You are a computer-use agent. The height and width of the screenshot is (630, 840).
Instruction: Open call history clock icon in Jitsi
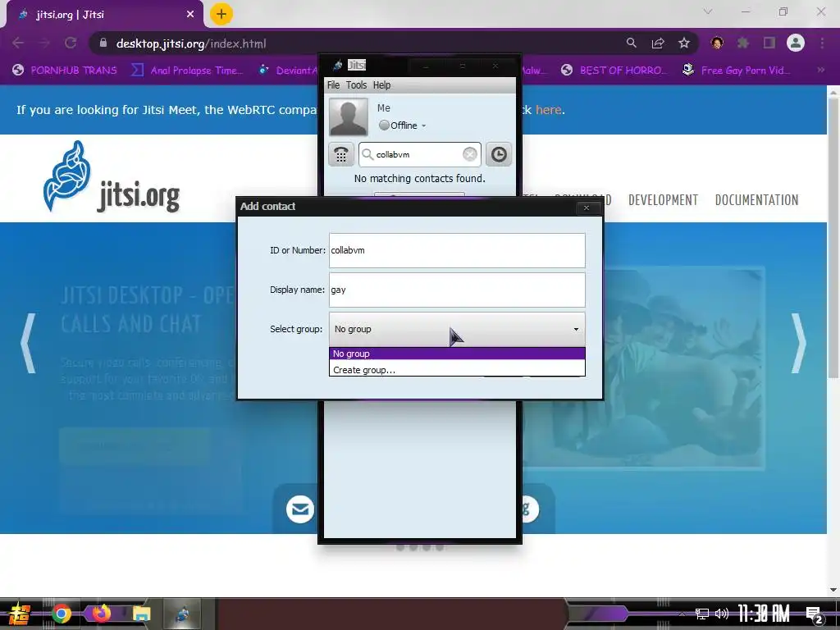click(499, 155)
